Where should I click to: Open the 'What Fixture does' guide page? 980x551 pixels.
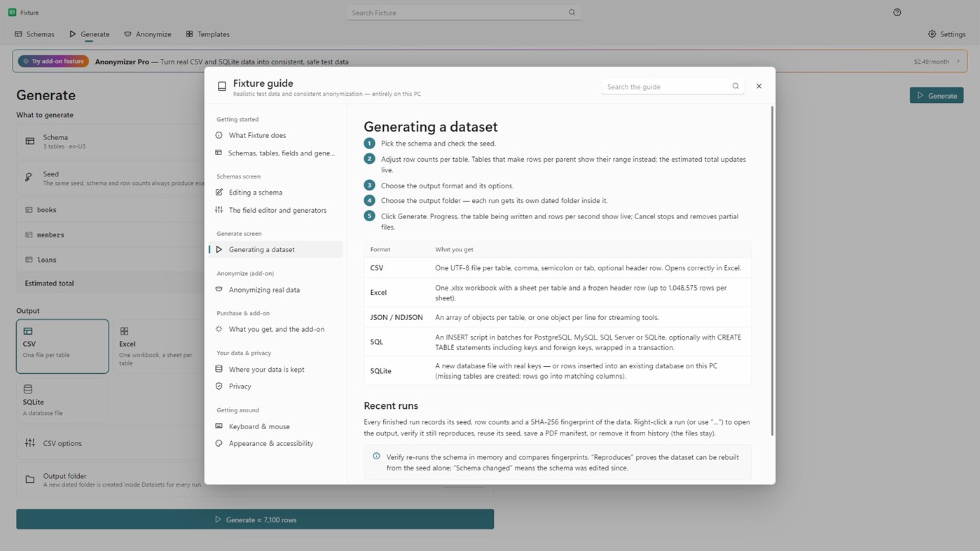tap(276, 135)
